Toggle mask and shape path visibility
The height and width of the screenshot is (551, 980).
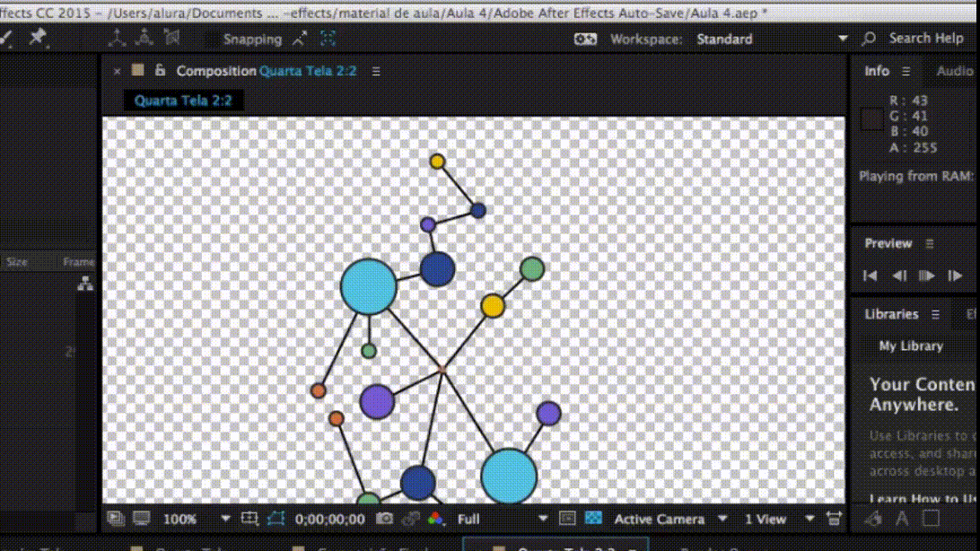pyautogui.click(x=276, y=519)
